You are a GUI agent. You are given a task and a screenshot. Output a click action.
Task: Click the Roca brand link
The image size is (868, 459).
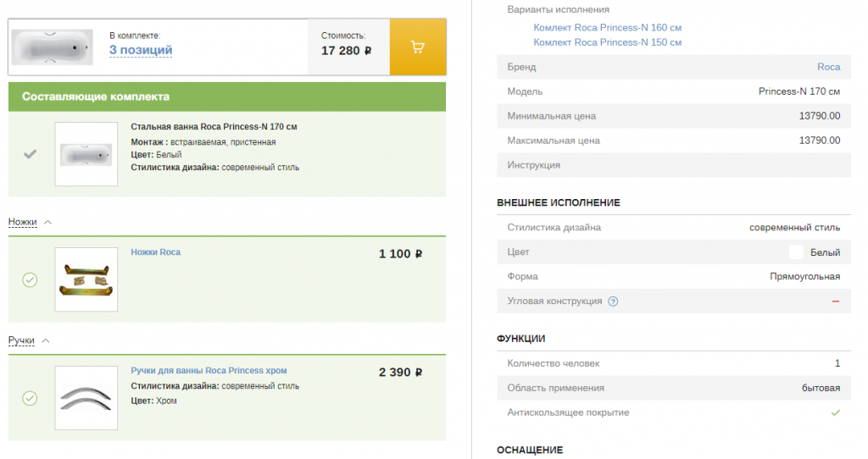(x=828, y=67)
